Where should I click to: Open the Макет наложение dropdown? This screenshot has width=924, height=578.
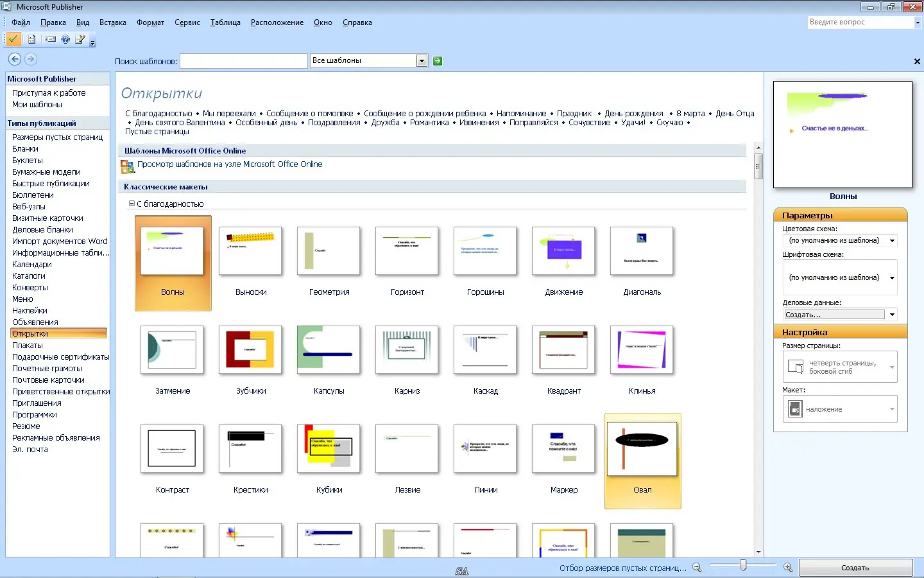point(892,409)
